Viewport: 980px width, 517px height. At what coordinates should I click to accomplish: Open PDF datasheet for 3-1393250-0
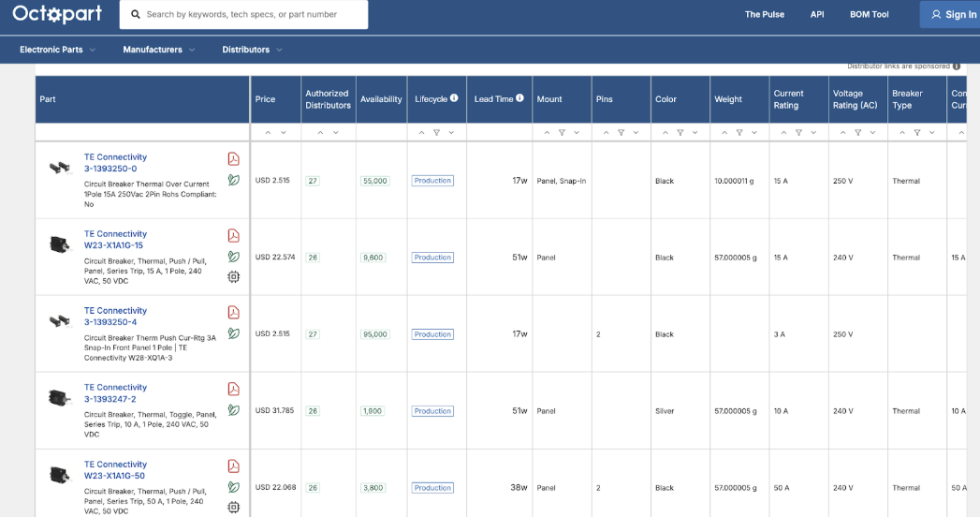233,159
